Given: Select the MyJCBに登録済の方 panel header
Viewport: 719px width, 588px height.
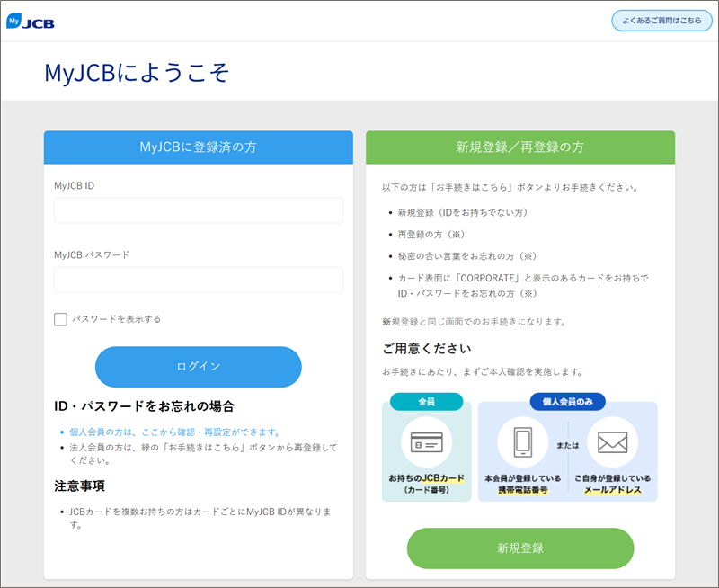Looking at the screenshot, I should click(x=198, y=147).
